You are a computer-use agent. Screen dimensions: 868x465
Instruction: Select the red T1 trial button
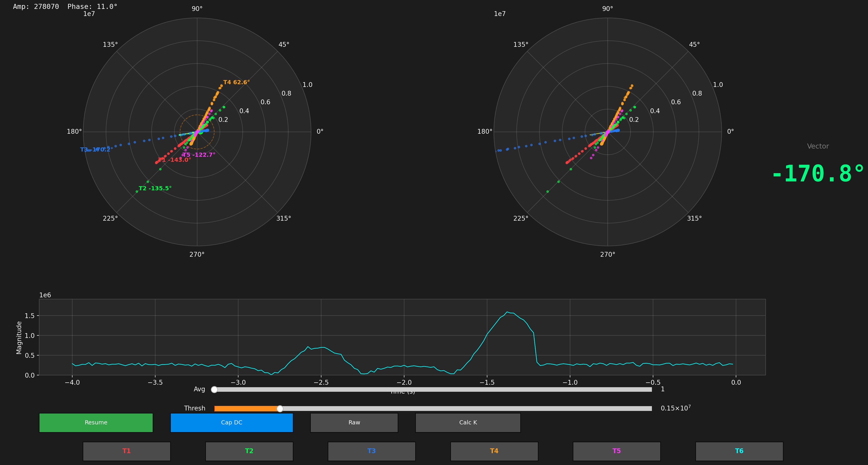point(126,451)
